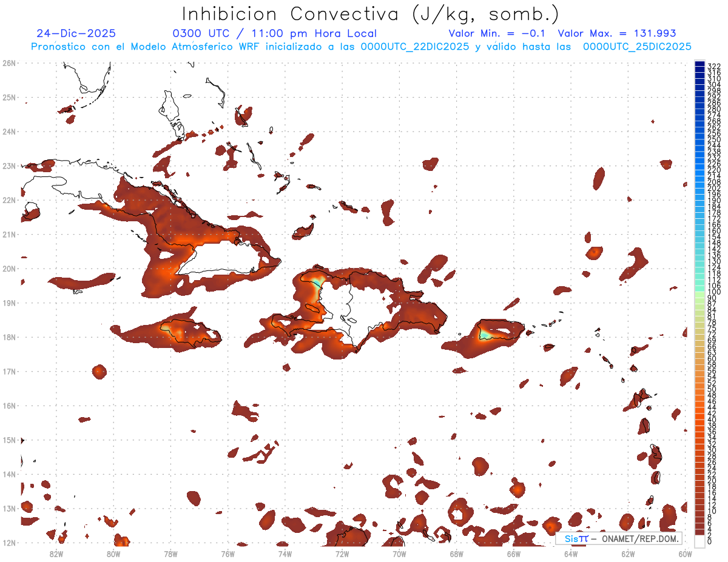Image resolution: width=728 pixels, height=562 pixels.
Task: Click the title 'Inhibicion Convectiva (J/kg, somb.)'
Action: coord(371,14)
